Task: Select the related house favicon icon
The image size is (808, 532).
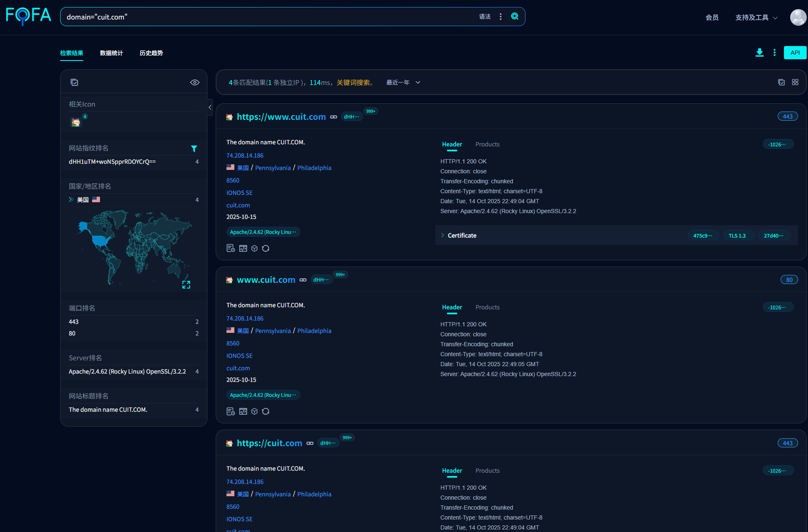Action: click(76, 122)
